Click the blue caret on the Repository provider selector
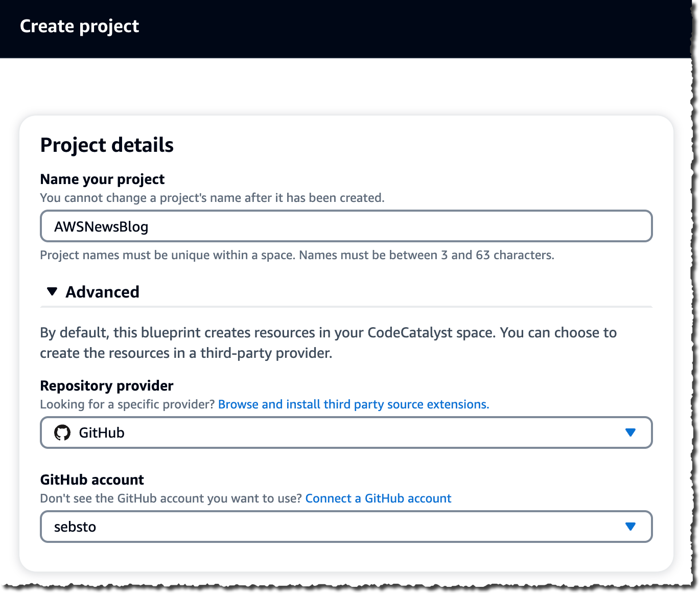 [632, 432]
